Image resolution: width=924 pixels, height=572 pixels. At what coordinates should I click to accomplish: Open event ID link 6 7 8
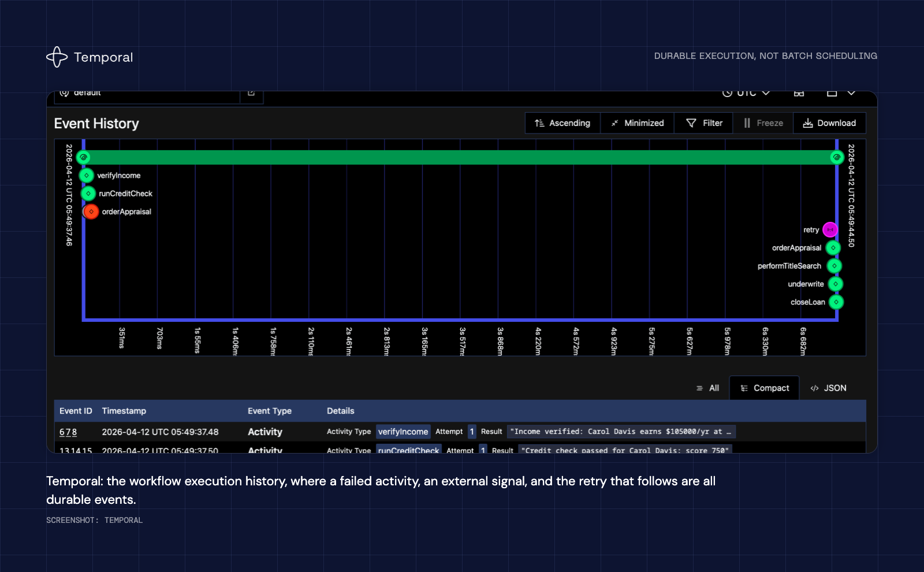68,432
